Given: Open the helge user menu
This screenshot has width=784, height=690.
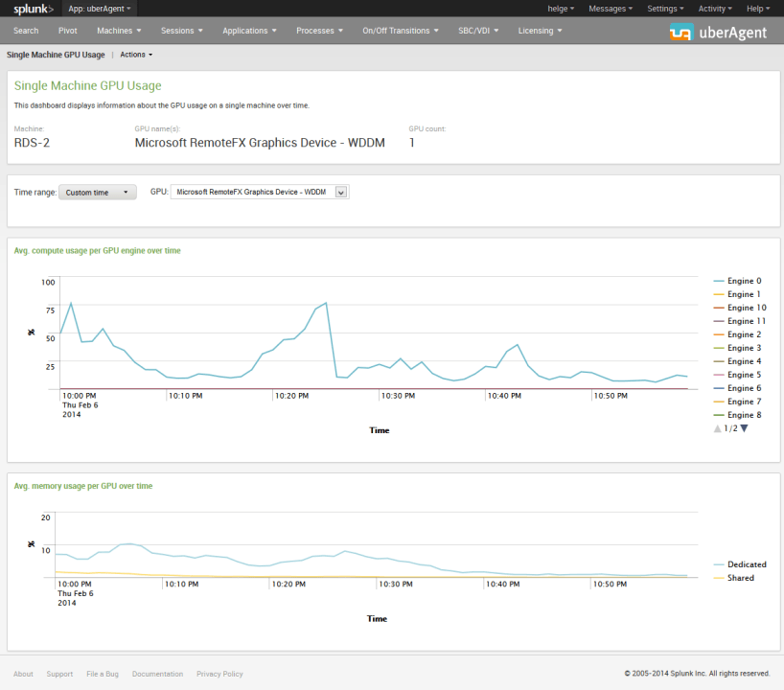Looking at the screenshot, I should [561, 9].
